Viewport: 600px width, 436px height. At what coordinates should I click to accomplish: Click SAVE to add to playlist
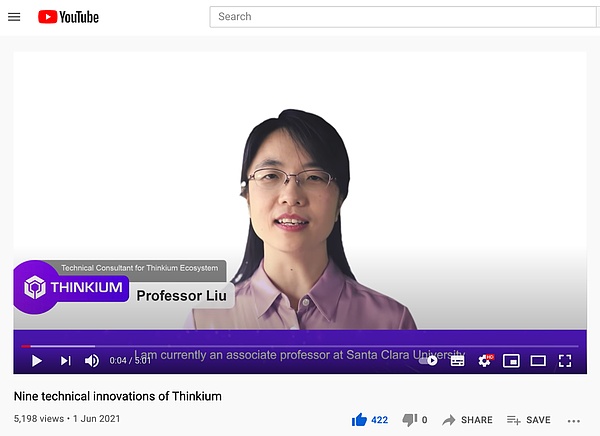(x=529, y=420)
